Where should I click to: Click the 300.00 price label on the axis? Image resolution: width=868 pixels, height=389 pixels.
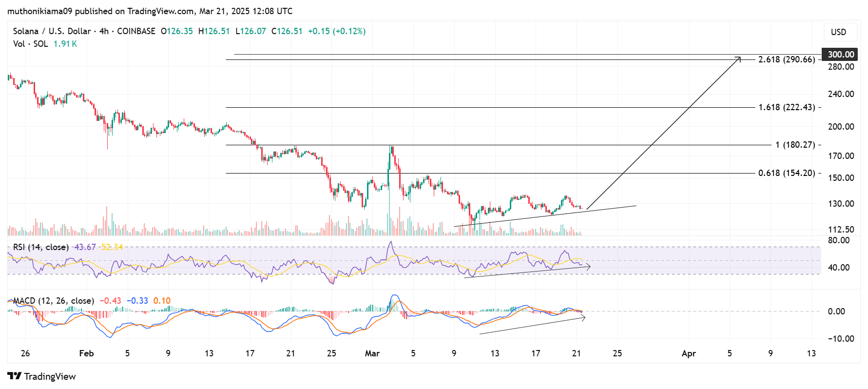click(841, 54)
